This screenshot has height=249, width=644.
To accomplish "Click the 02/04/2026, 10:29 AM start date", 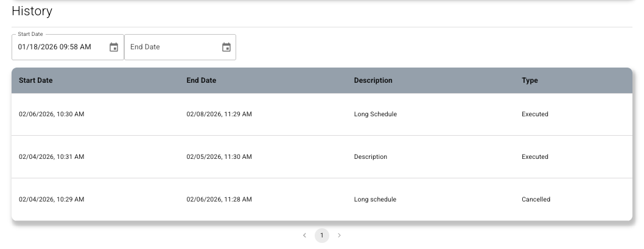I will (52, 200).
